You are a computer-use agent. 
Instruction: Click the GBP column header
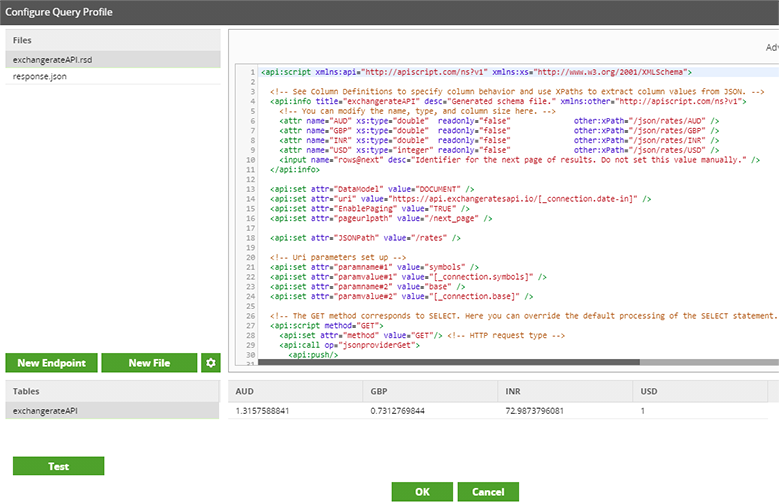click(430, 391)
